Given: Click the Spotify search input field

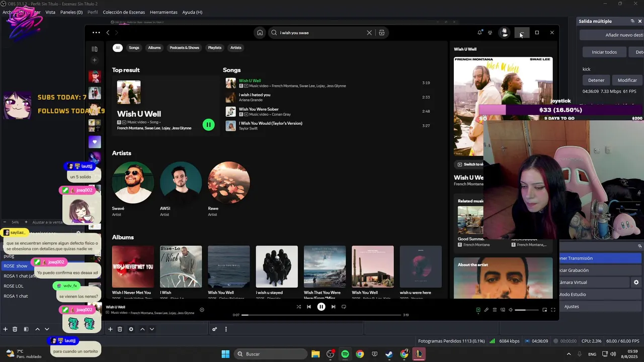Looking at the screenshot, I should [322, 33].
